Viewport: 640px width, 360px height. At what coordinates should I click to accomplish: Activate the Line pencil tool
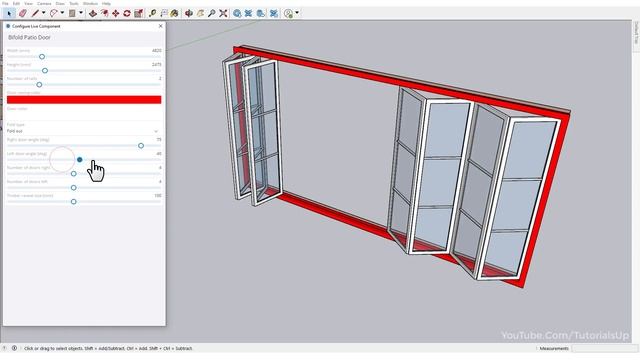click(35, 13)
